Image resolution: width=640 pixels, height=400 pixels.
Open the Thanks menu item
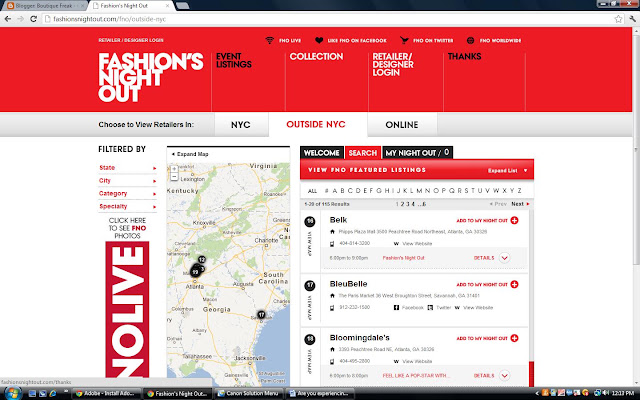464,56
